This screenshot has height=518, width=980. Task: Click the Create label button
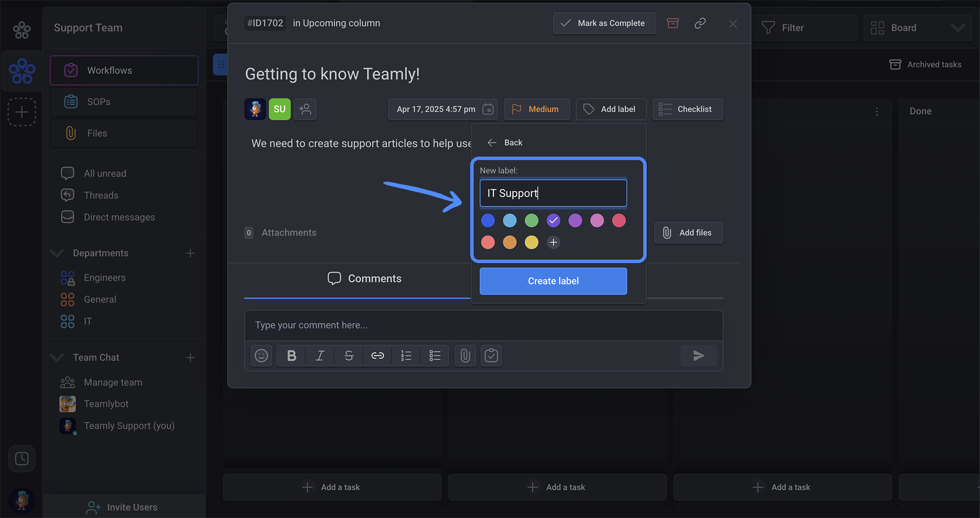tap(553, 281)
